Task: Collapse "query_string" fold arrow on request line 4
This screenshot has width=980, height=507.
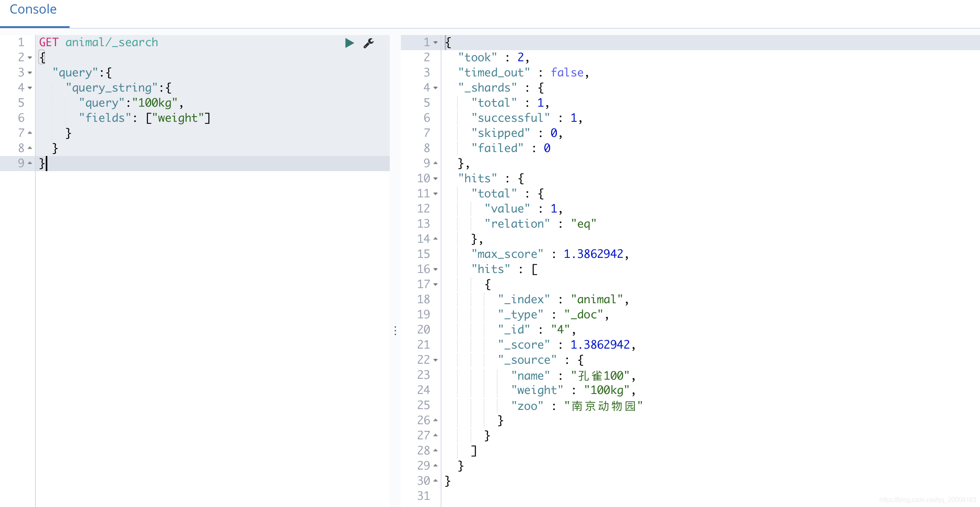Action: [x=30, y=88]
